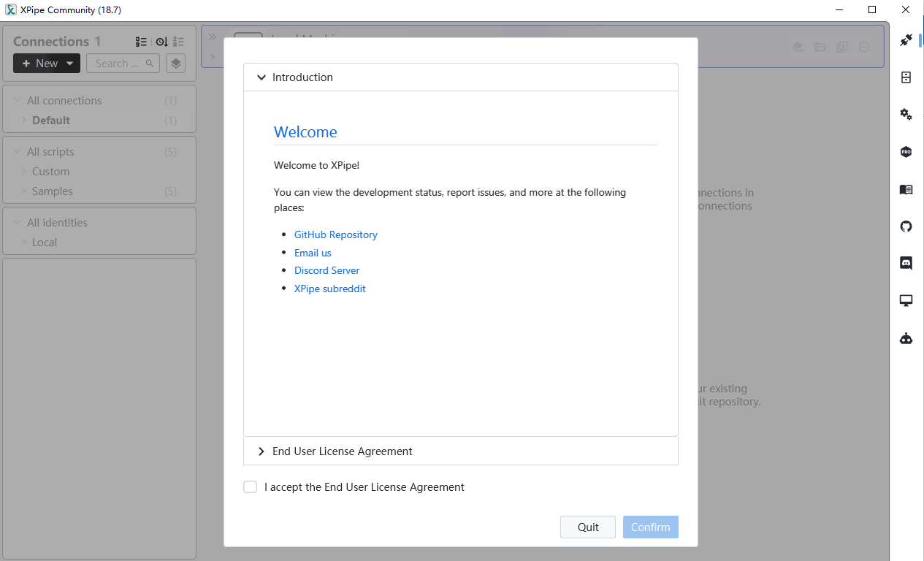Click the open folder icon on Local Machine
The width and height of the screenshot is (924, 561).
820,47
